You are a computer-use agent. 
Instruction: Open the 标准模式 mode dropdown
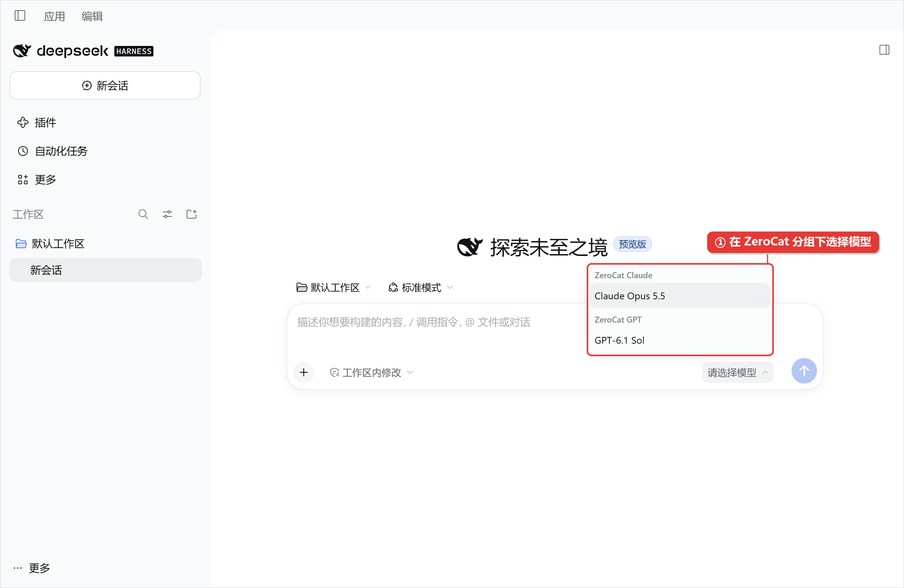click(420, 288)
